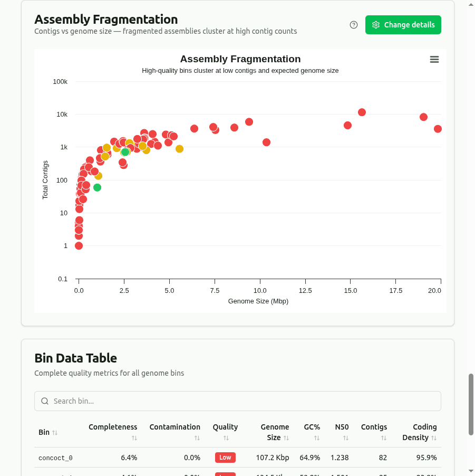Select the green data point on the chart
This screenshot has width=475, height=476.
pos(97,187)
